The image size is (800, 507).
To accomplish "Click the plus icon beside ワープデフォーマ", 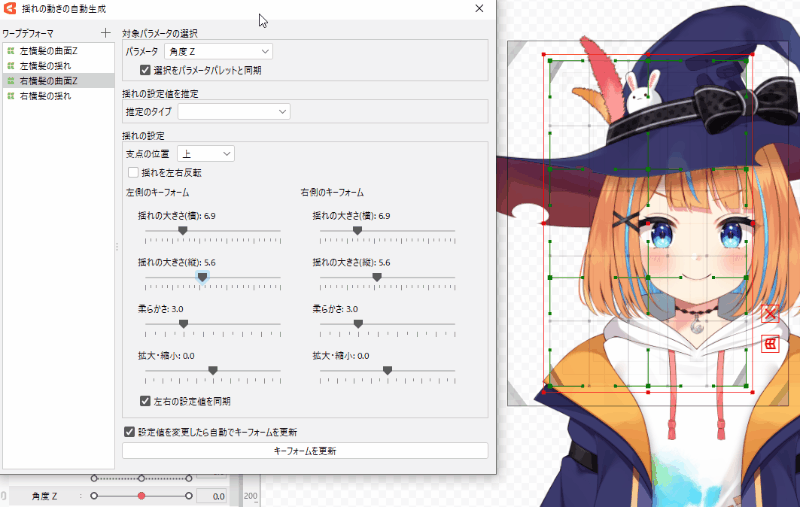I will [x=106, y=33].
